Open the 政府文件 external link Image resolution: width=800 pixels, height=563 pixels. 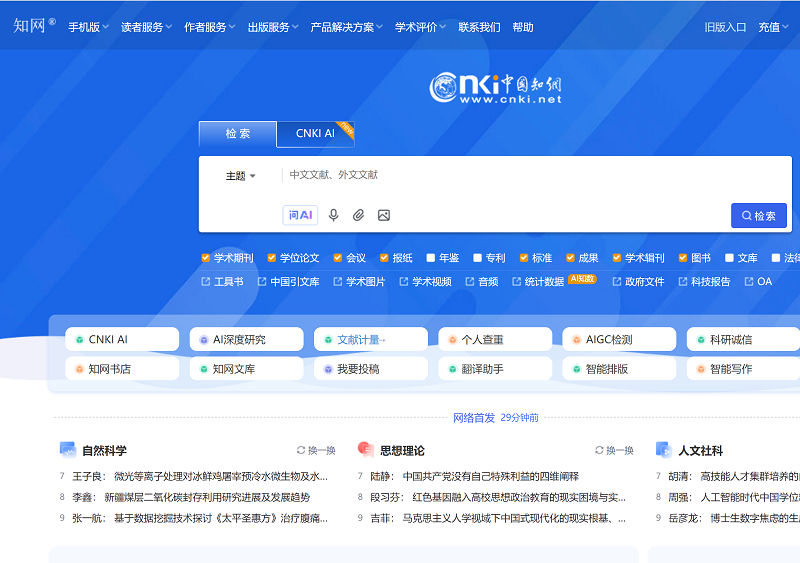point(638,282)
